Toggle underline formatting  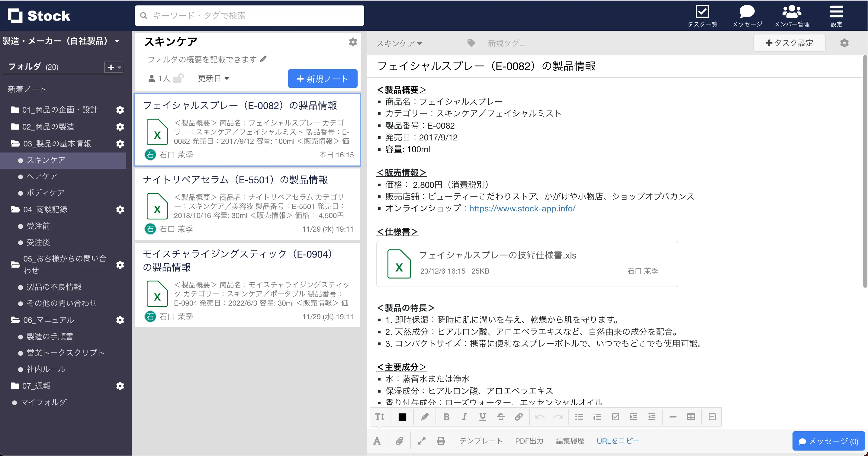[483, 417]
